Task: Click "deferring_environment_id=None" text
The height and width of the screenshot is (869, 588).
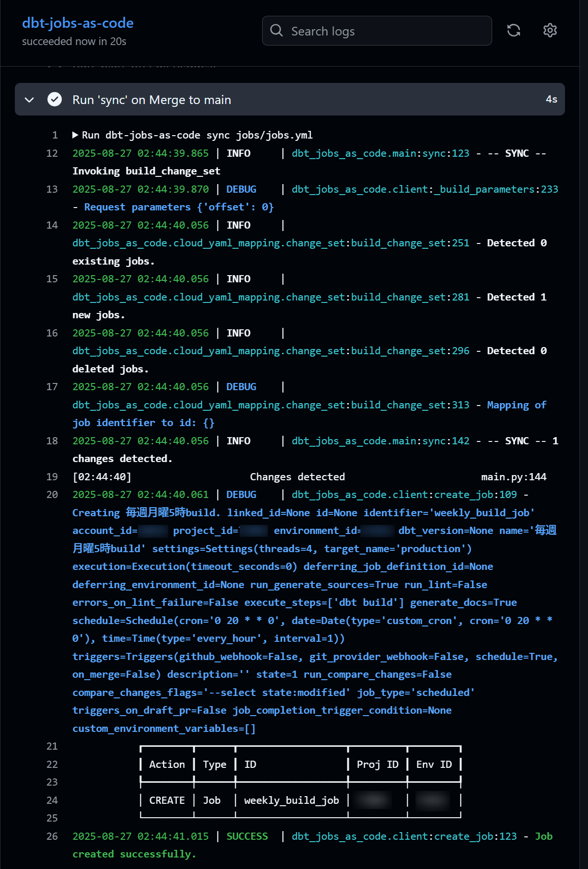Action: 158,585
